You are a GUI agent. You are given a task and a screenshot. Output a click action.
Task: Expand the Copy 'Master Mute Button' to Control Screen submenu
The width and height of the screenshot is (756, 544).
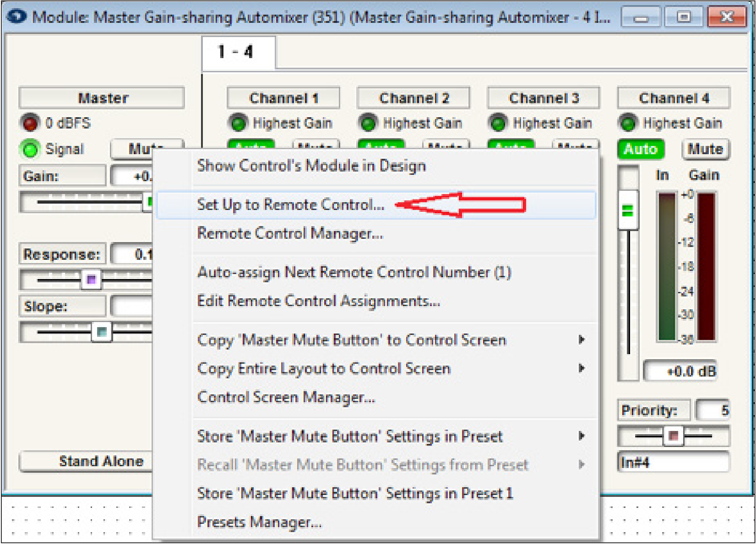tap(353, 340)
